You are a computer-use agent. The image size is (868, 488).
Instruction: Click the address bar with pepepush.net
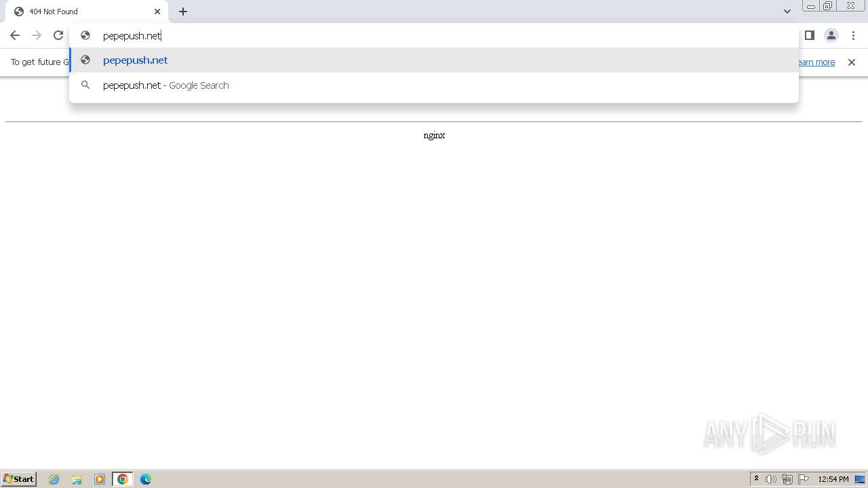click(x=434, y=35)
